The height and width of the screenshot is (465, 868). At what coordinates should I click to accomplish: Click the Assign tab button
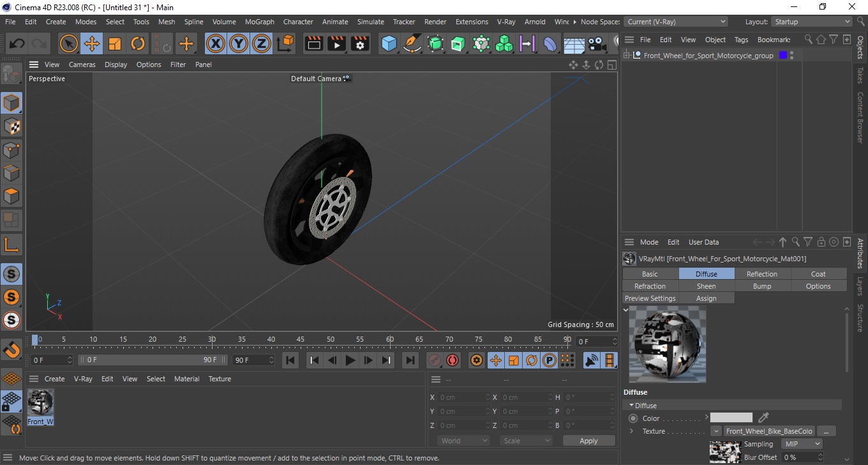pos(706,298)
